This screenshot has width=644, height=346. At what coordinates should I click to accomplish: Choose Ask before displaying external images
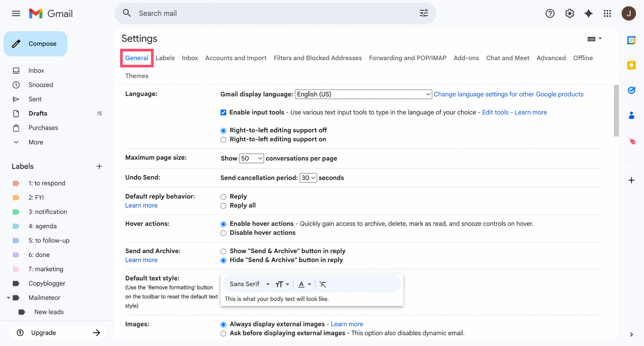(223, 333)
